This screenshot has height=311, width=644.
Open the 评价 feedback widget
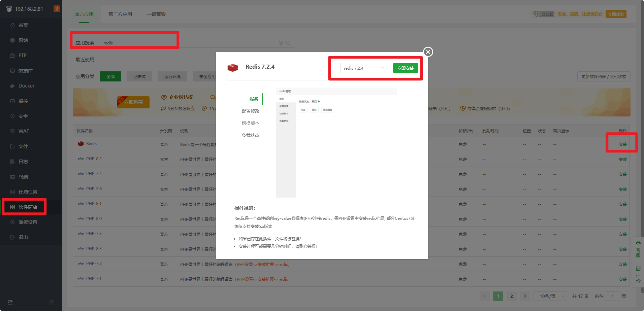point(638,275)
